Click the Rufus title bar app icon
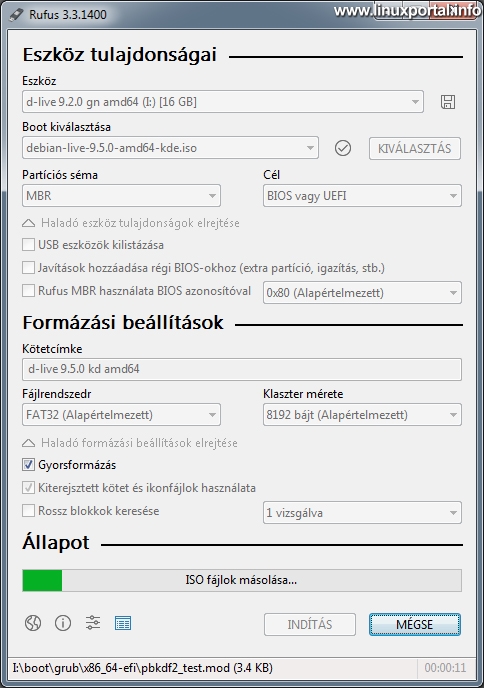This screenshot has width=484, height=688. pyautogui.click(x=16, y=14)
